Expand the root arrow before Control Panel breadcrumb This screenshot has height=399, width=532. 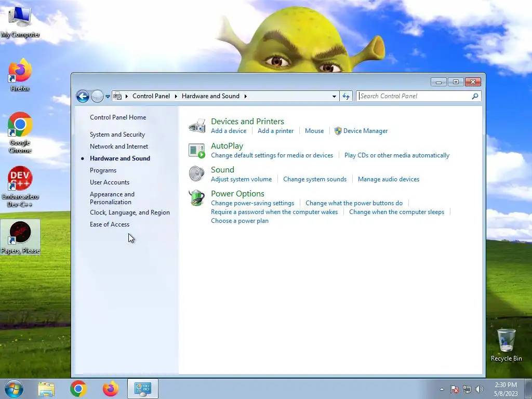(126, 96)
